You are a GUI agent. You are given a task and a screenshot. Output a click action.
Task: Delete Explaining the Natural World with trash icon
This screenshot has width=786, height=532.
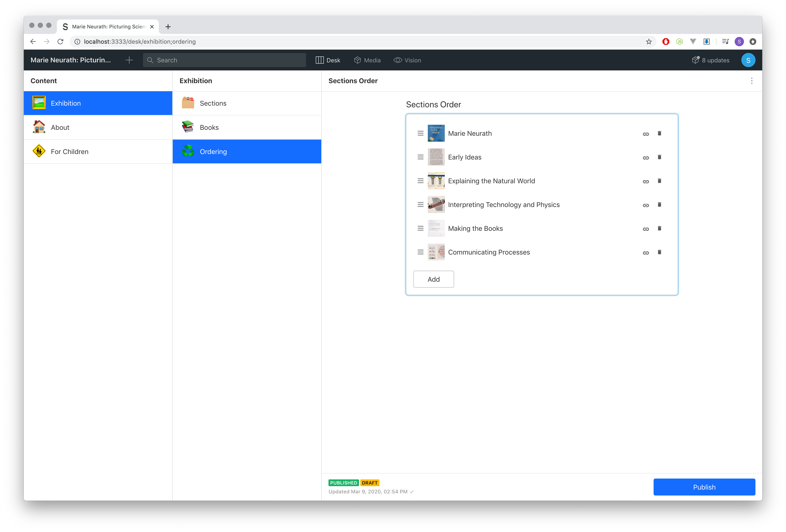(659, 181)
